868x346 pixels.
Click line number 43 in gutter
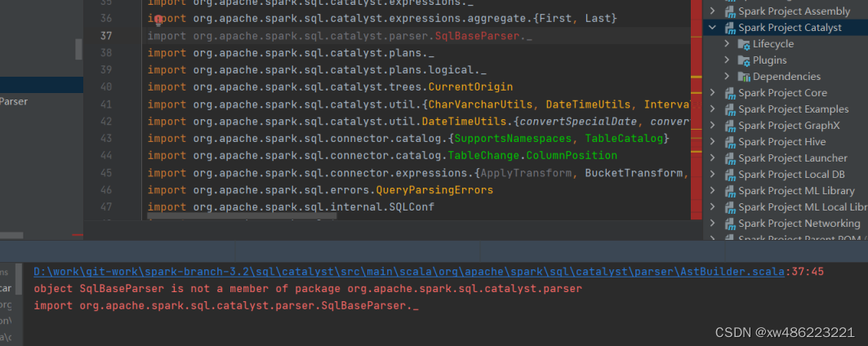pos(105,139)
